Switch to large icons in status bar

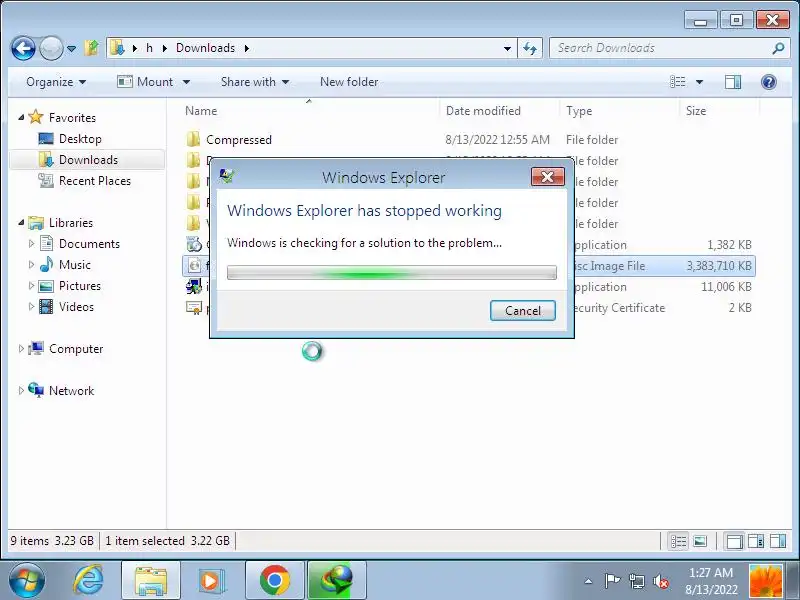tap(700, 541)
